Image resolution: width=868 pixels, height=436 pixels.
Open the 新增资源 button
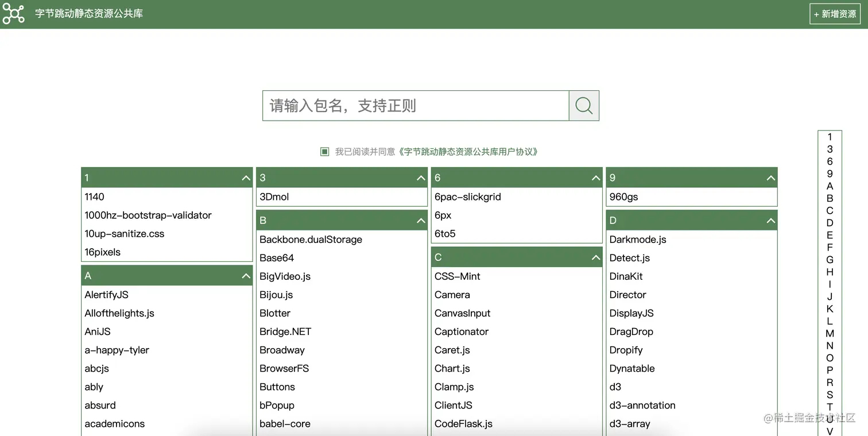pyautogui.click(x=835, y=14)
